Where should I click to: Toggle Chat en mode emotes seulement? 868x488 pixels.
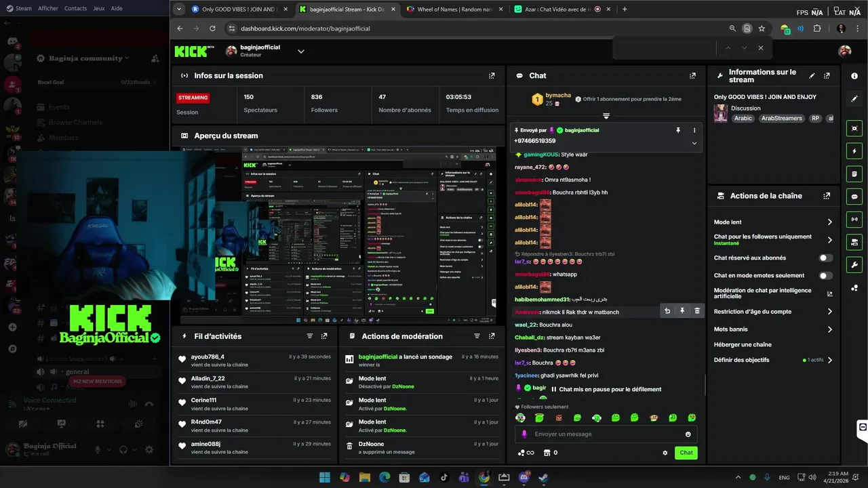click(x=825, y=276)
